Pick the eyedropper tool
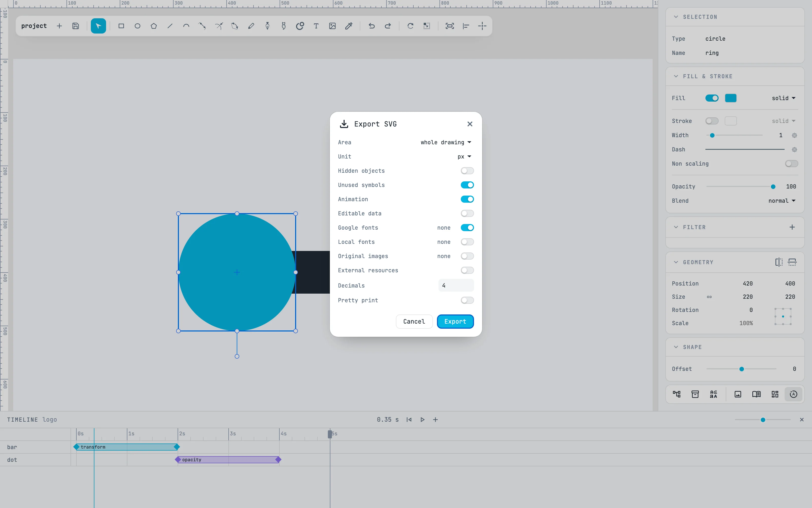 [349, 26]
